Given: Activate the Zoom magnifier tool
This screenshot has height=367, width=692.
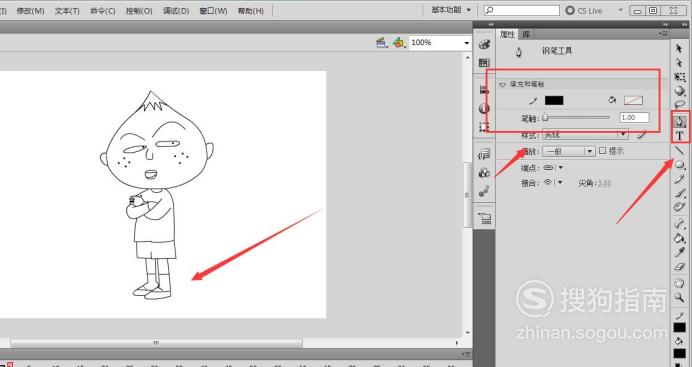Looking at the screenshot, I should click(x=680, y=298).
